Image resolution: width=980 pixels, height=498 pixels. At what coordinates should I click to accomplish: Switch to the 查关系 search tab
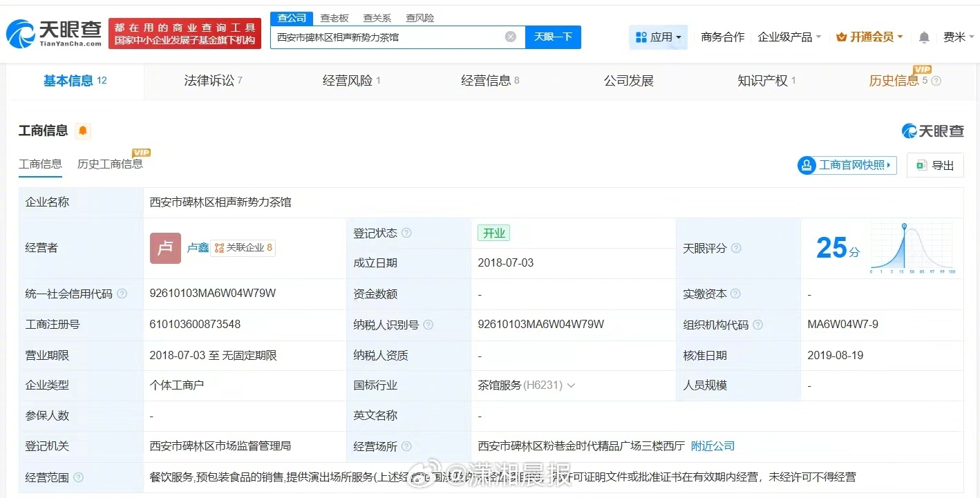pyautogui.click(x=377, y=18)
